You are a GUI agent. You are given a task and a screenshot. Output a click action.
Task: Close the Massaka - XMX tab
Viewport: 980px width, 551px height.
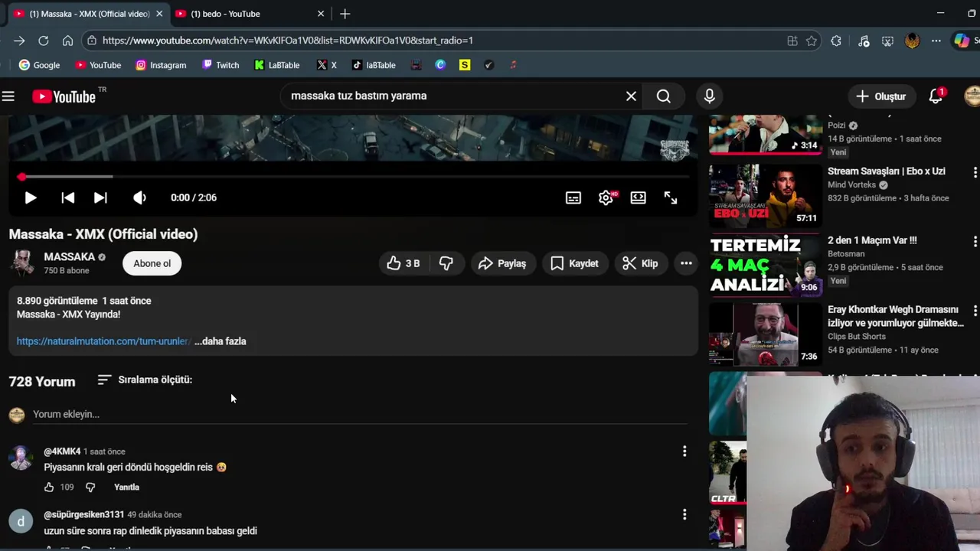(x=159, y=14)
